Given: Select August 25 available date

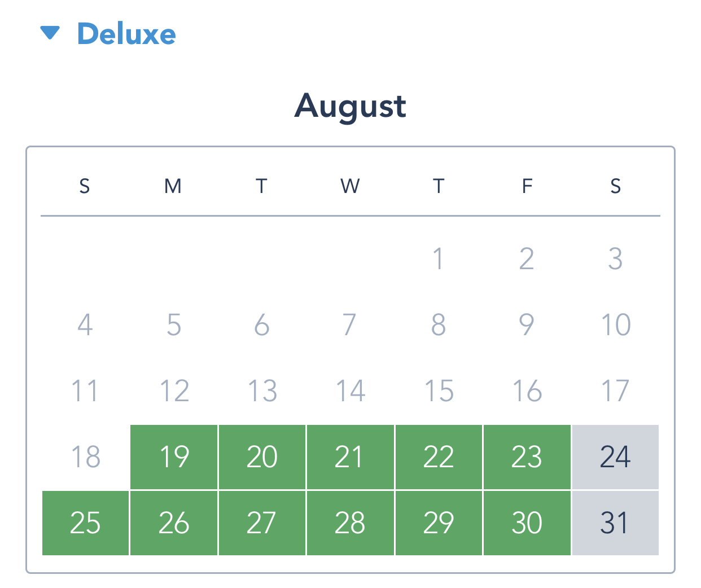Looking at the screenshot, I should [x=85, y=523].
